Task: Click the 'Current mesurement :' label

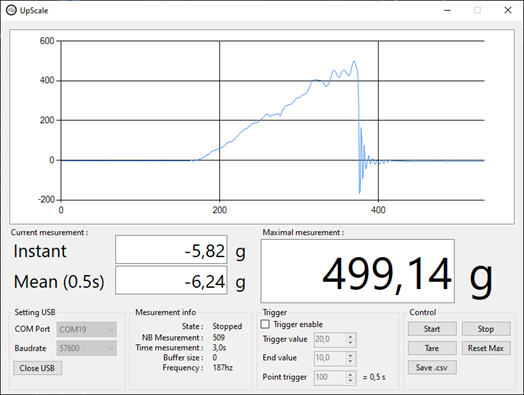Action: [49, 233]
